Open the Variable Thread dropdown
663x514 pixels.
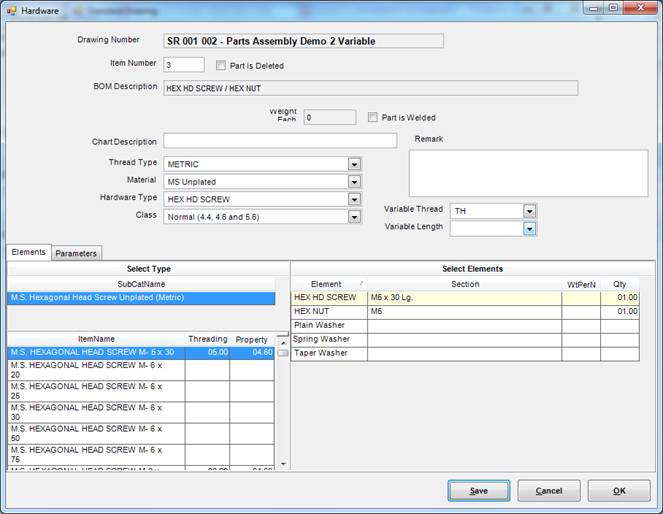tap(529, 211)
